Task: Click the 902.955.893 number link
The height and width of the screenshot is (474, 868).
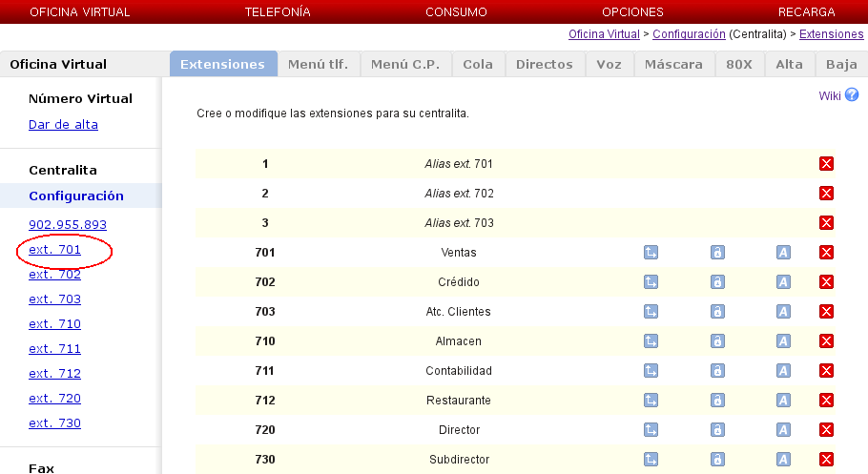Action: click(68, 225)
